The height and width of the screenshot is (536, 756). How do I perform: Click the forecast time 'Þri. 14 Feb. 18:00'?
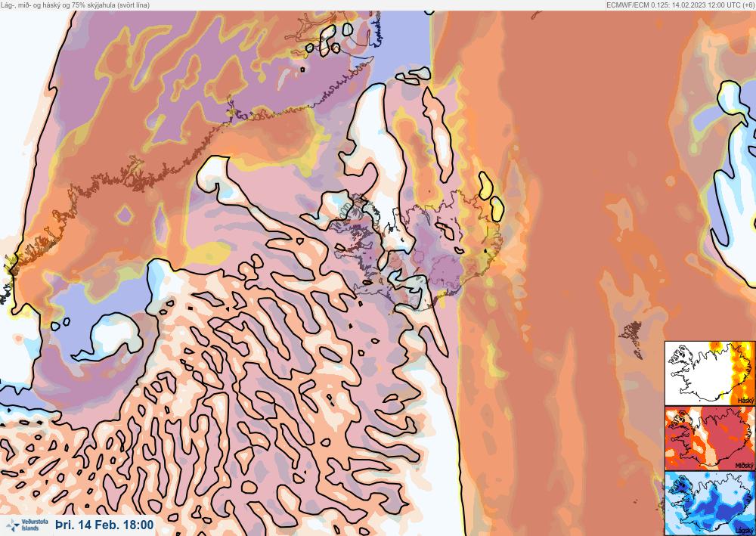tap(104, 525)
